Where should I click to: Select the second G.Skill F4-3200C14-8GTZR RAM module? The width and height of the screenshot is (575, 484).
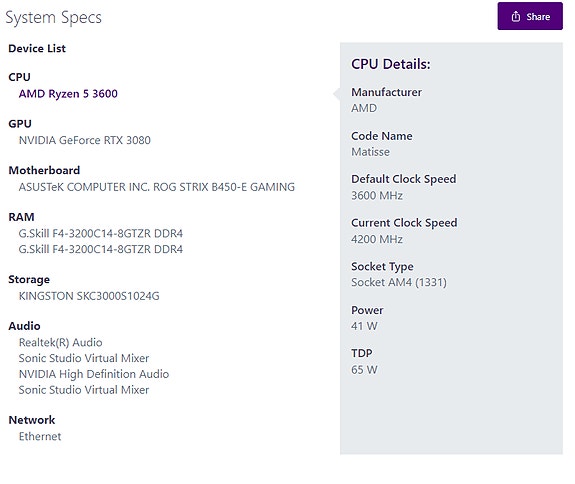pos(101,249)
